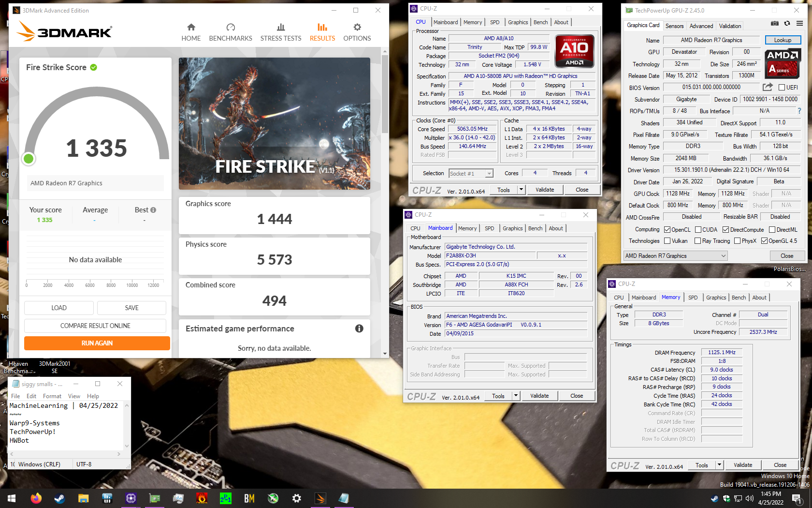The height and width of the screenshot is (508, 812).
Task: Click Notepad horizontal scrollbar
Action: (x=64, y=454)
